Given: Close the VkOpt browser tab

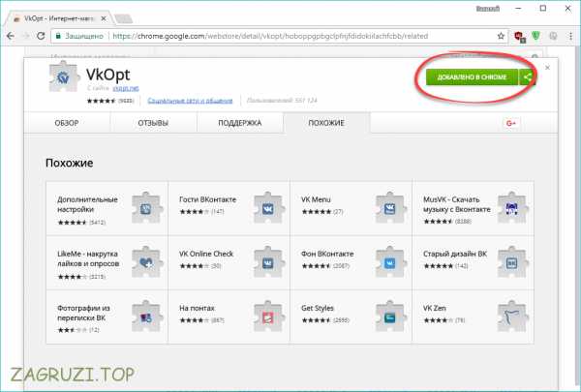Looking at the screenshot, I should pos(104,18).
